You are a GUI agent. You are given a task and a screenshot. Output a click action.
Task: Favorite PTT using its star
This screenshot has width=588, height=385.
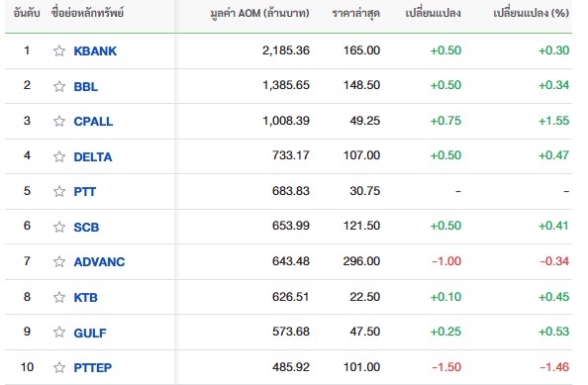tap(59, 191)
